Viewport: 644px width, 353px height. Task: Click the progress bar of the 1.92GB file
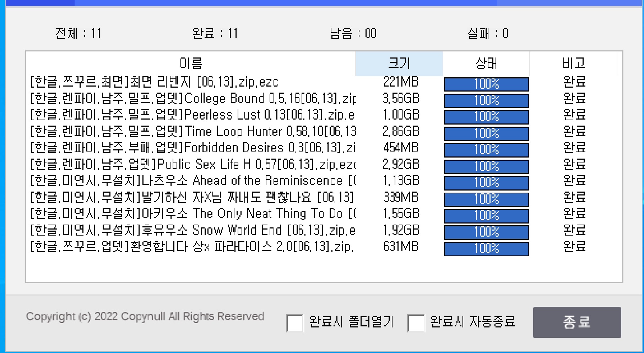[486, 232]
